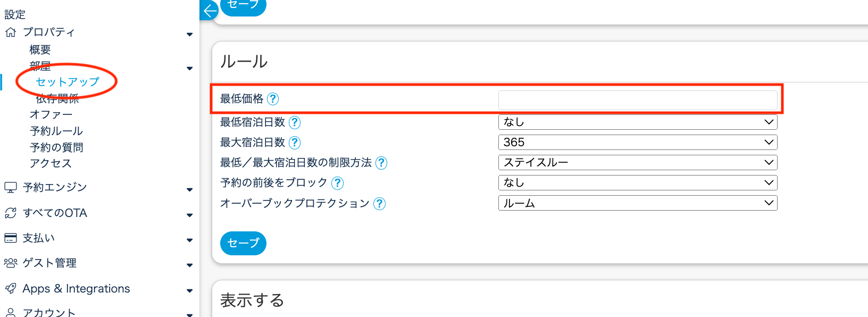
Task: Click the セーブ button under ルール
Action: tap(243, 243)
